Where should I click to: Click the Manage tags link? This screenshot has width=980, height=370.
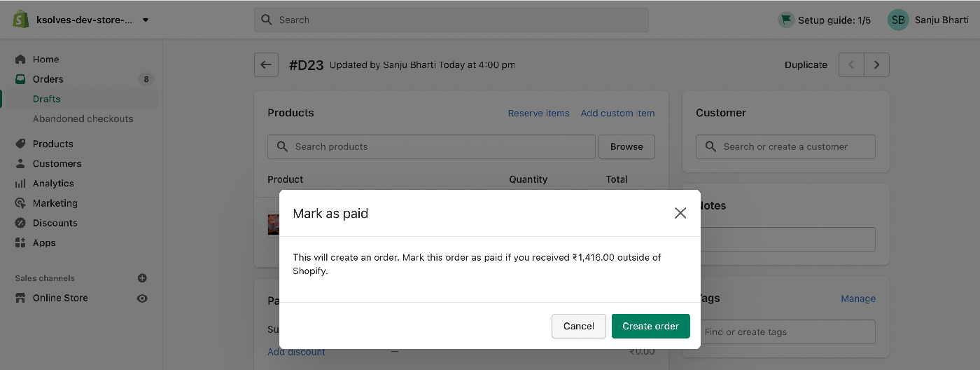858,299
